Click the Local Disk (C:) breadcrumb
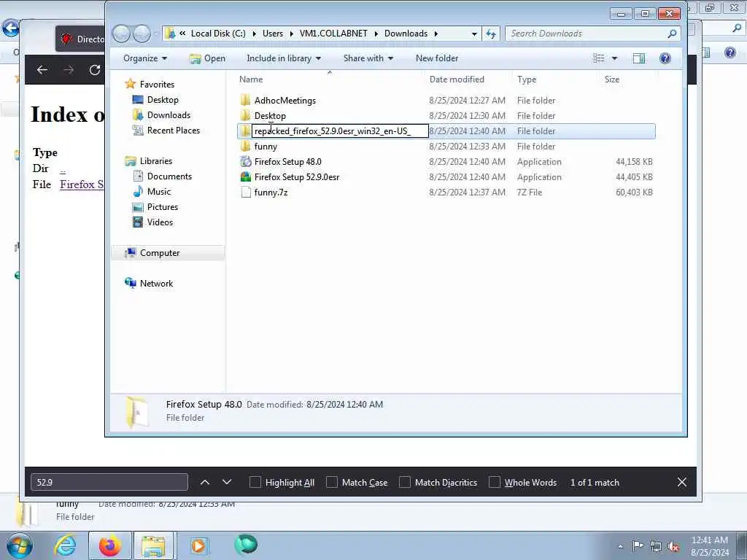747x560 pixels. pos(218,34)
